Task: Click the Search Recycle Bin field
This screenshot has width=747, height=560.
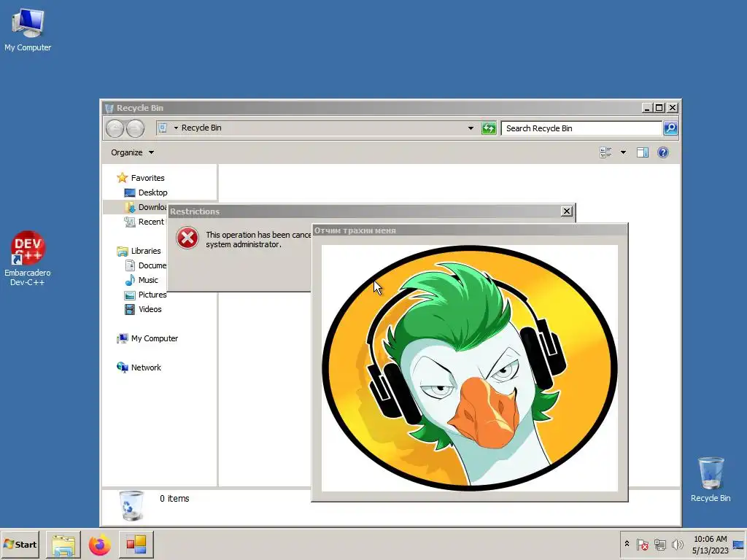Action: coord(581,128)
